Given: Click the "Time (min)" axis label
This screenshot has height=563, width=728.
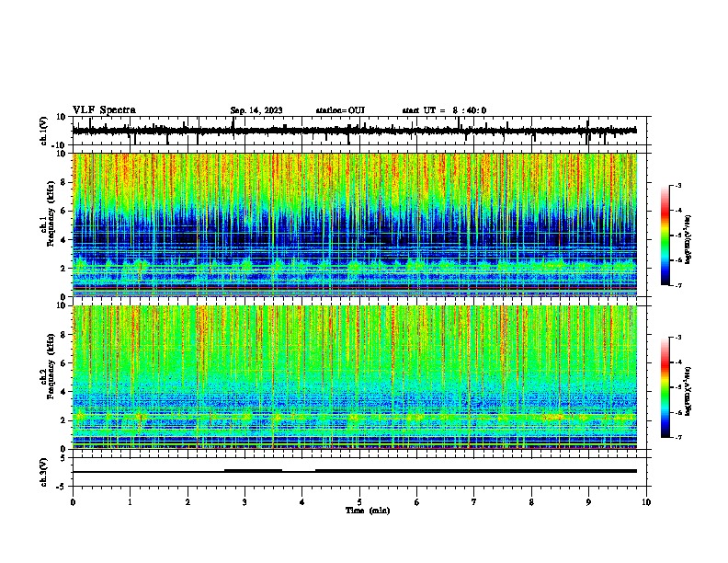Looking at the screenshot, I should click(368, 511).
